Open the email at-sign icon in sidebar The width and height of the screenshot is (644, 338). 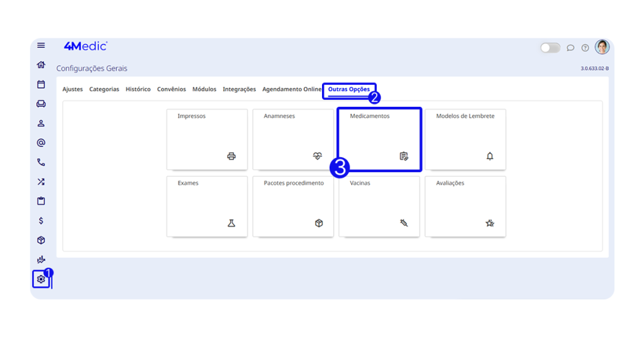pos(41,143)
